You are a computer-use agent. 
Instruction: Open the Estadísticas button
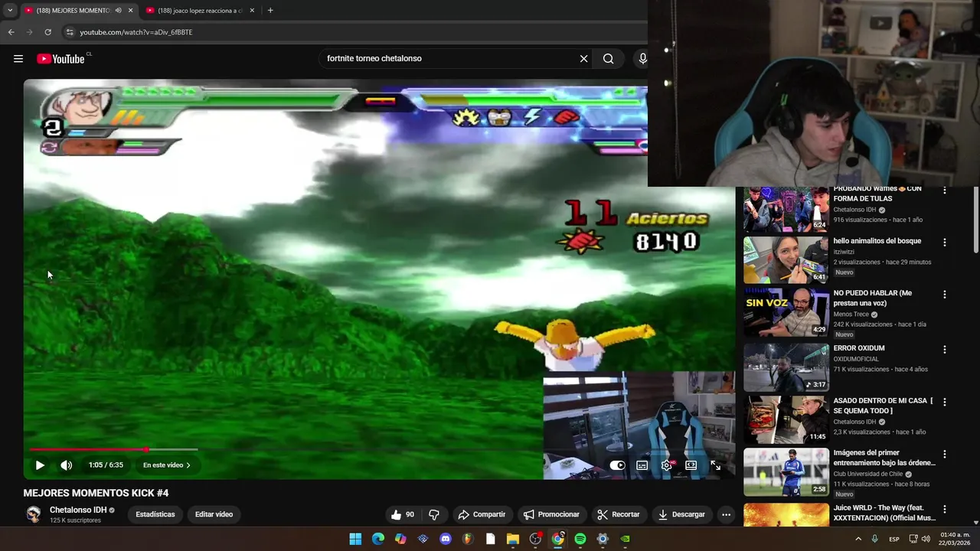155,514
